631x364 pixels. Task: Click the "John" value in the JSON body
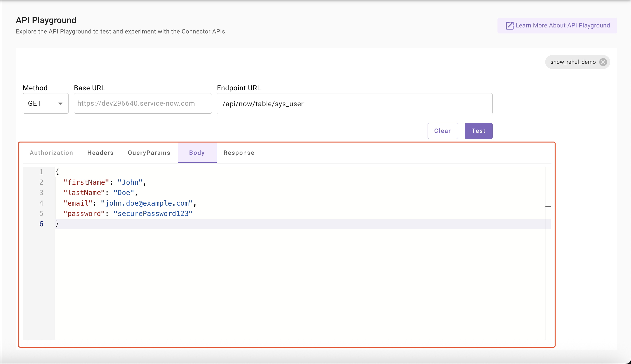[130, 182]
